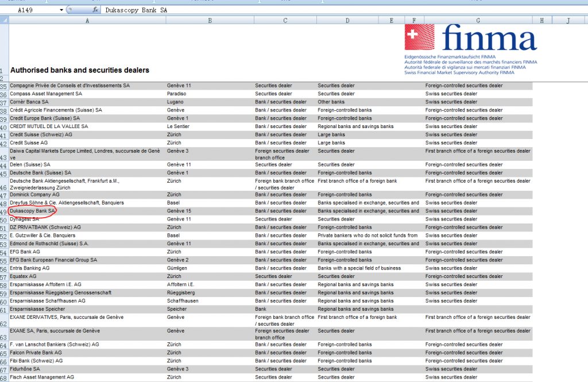Select the Credit Suisse (Schweiz) AG cell
This screenshot has height=382, width=588.
click(87, 135)
